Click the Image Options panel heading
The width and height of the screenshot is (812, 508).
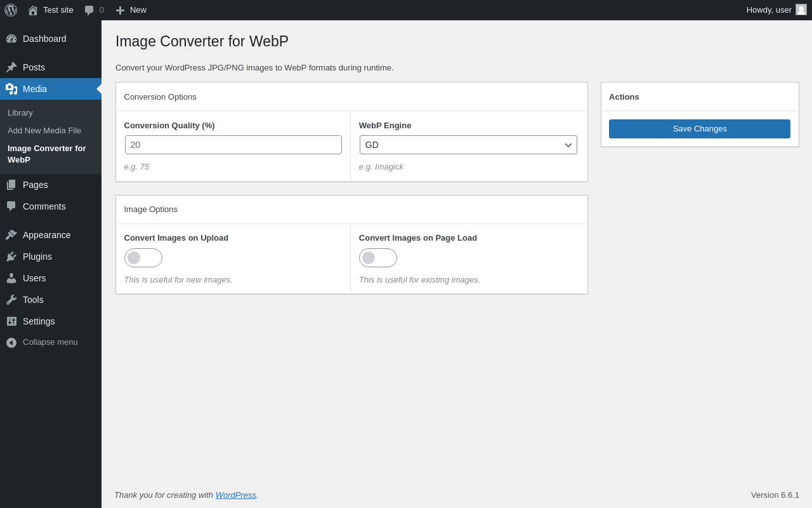pos(151,209)
